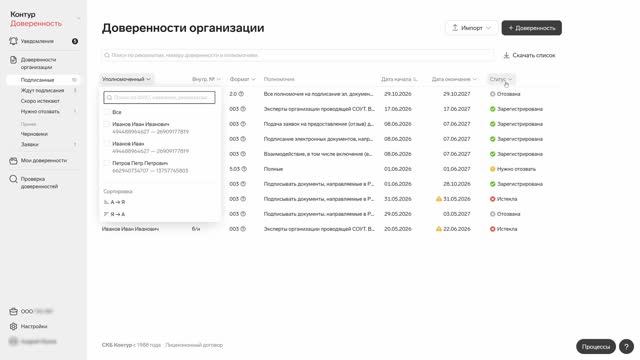Screen dimensions: 640x360
Task: Open the help question mark button
Action: tap(626, 347)
